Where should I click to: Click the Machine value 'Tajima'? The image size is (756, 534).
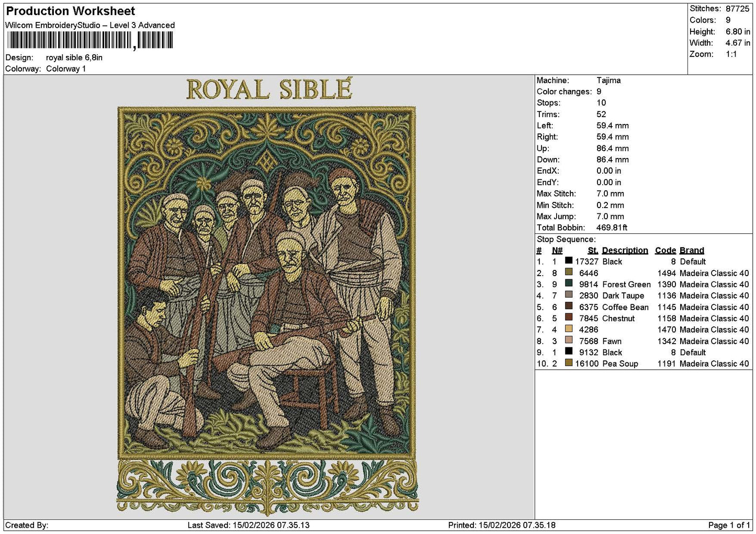coord(608,81)
